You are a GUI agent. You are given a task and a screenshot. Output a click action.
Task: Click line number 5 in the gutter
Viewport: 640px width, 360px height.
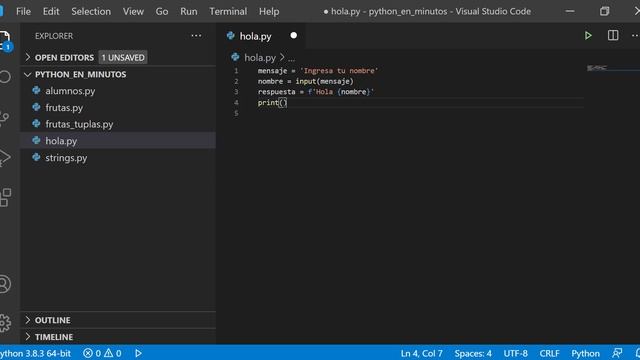pos(236,113)
